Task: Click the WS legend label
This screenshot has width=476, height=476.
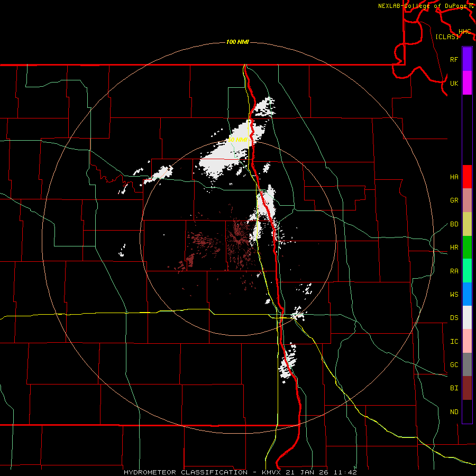Action: (454, 295)
